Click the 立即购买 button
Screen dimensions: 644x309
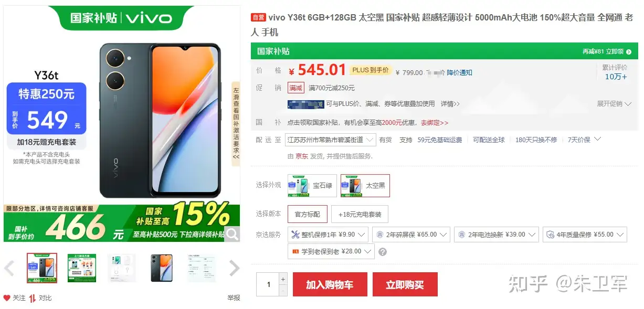click(x=405, y=284)
